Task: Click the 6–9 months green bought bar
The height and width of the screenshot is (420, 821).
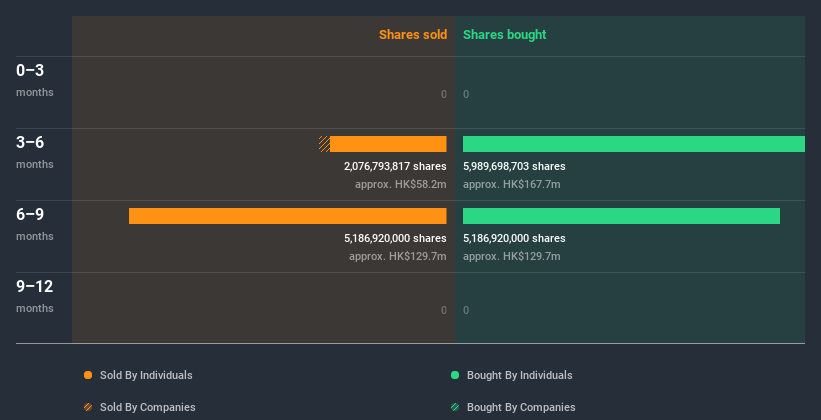Action: [x=622, y=216]
